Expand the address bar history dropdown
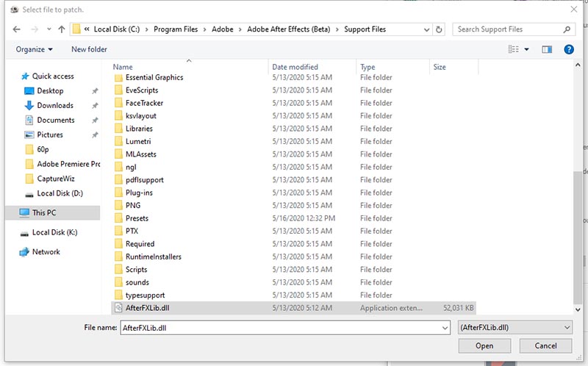 click(x=426, y=29)
